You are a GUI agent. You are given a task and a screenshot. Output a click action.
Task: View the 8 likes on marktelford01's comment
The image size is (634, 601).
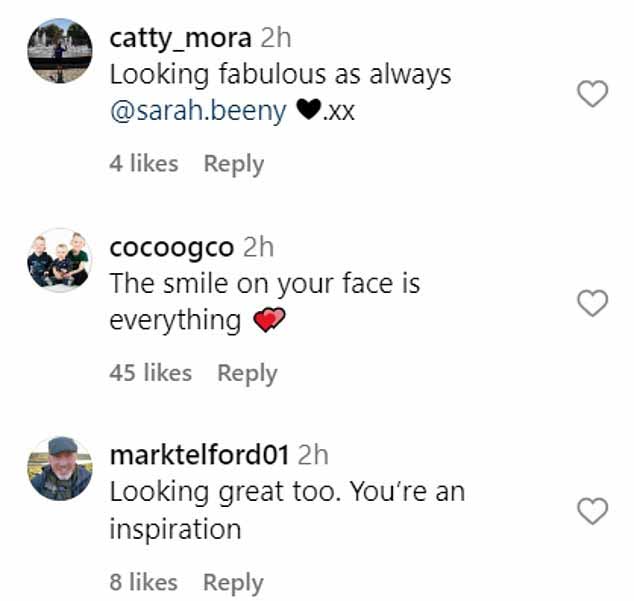[144, 582]
